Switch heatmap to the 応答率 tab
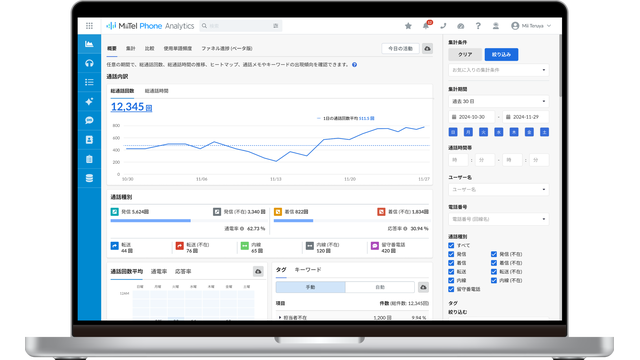 click(183, 271)
